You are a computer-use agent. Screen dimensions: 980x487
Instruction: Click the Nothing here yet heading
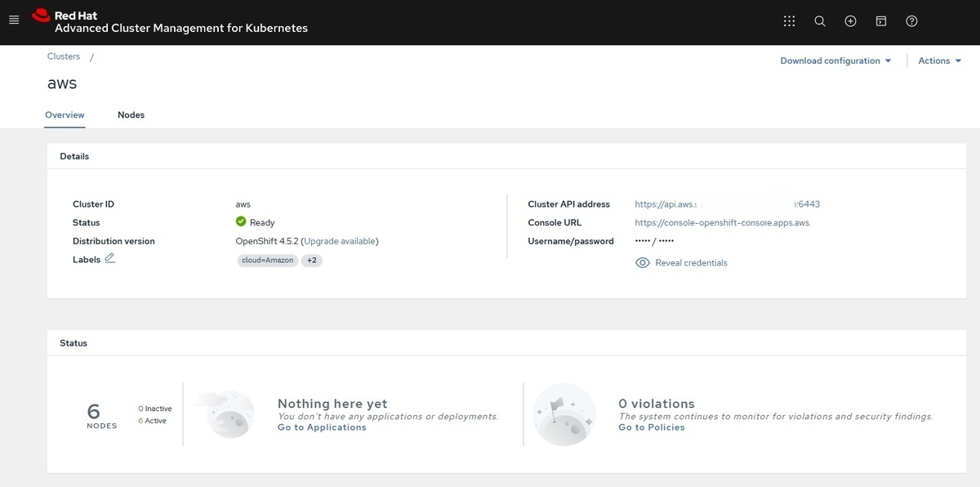332,404
